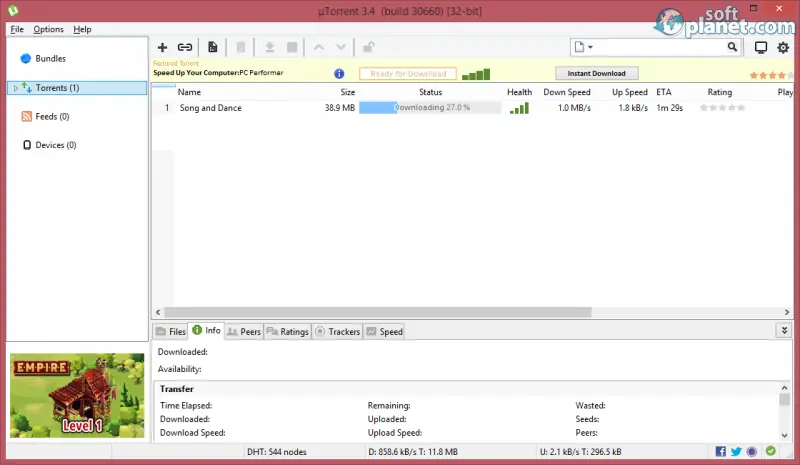Viewport: 800px width, 465px height.
Task: Click the Add Torrent plus icon
Action: (x=162, y=47)
